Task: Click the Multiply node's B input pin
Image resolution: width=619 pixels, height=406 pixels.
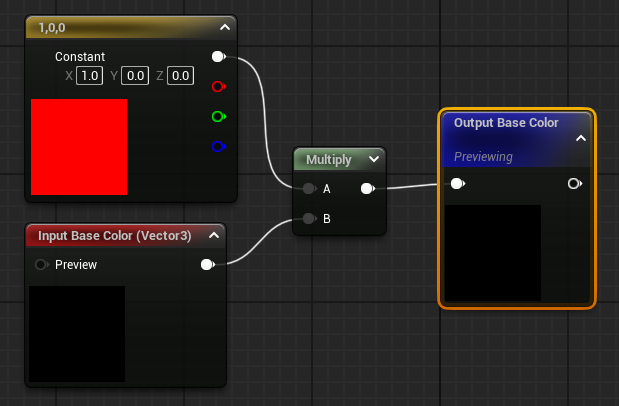Action: tap(309, 218)
